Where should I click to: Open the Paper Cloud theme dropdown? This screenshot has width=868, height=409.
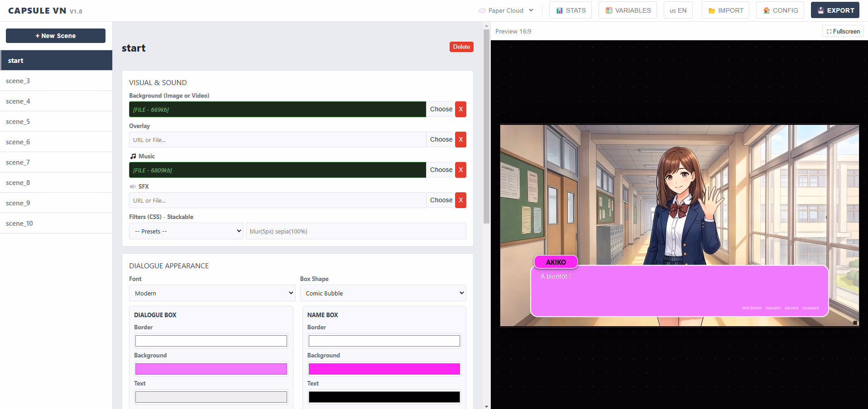(x=506, y=10)
